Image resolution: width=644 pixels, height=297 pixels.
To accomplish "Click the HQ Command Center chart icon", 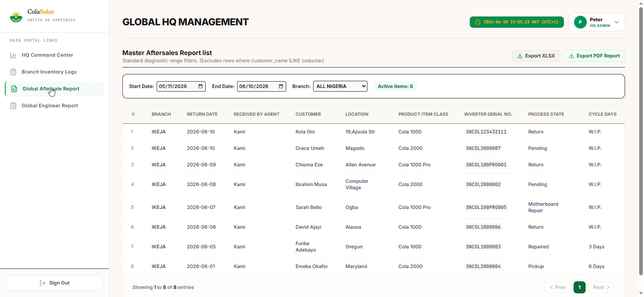I will tap(13, 55).
